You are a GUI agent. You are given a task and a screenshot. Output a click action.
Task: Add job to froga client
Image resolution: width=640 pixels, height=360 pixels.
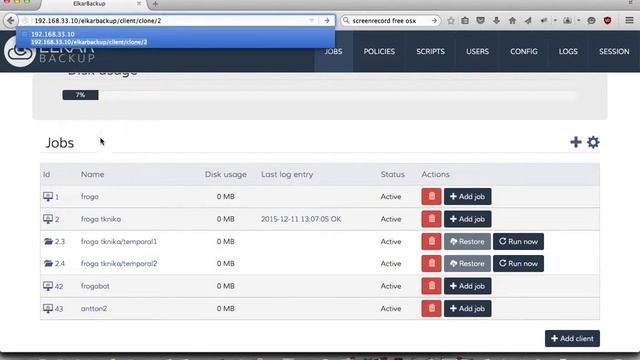[x=467, y=196]
